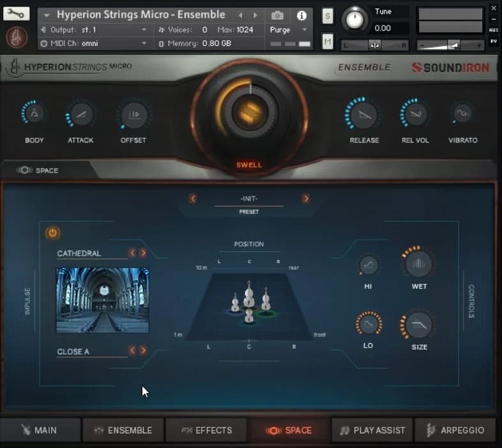Switch to the ENSEMBLE tab
Screen dimensions: 502x448
123,430
